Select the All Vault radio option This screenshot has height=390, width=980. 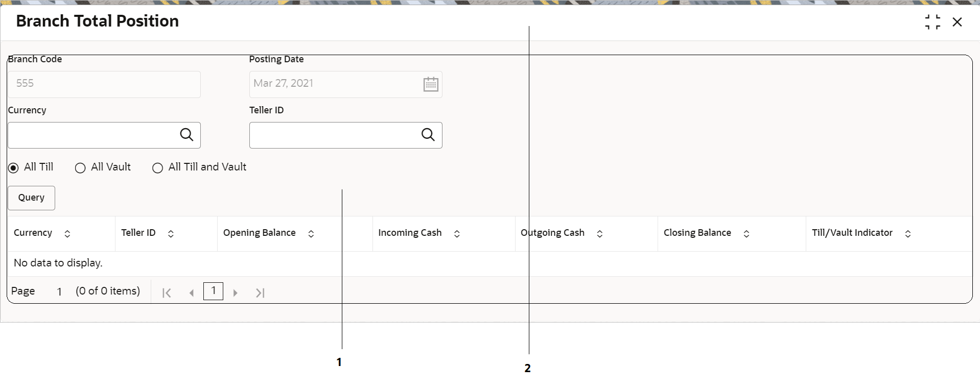pos(80,168)
